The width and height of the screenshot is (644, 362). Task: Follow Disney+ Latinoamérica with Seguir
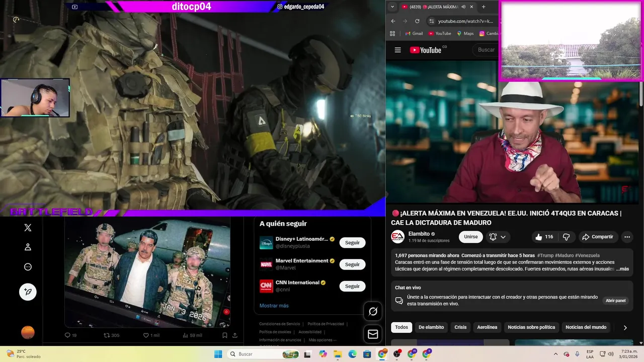click(352, 243)
